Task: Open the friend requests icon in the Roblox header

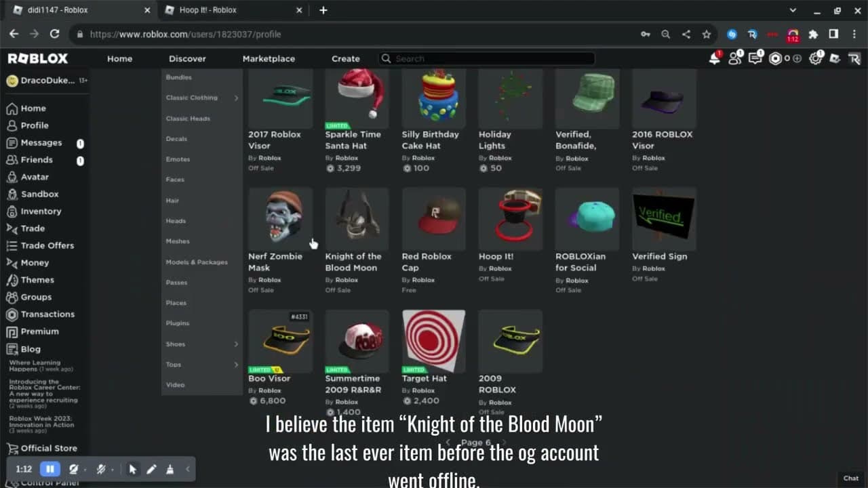Action: [734, 59]
